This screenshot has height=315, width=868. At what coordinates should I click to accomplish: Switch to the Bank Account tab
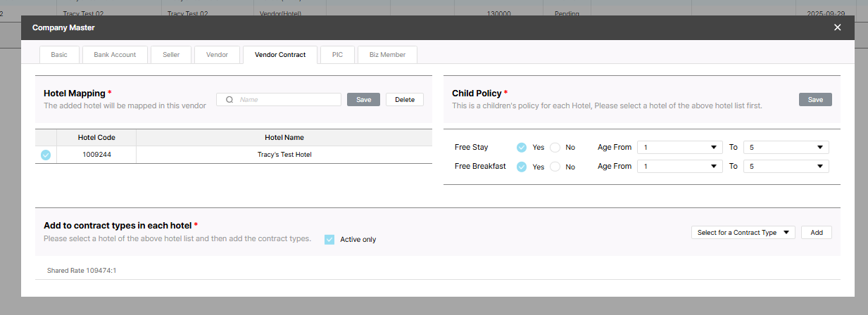click(x=115, y=55)
